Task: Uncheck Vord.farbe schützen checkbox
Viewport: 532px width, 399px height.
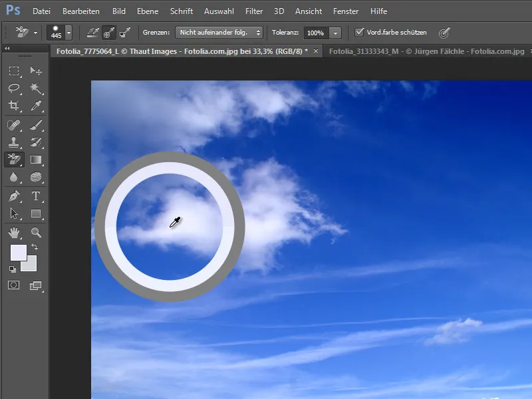Action: [x=359, y=32]
